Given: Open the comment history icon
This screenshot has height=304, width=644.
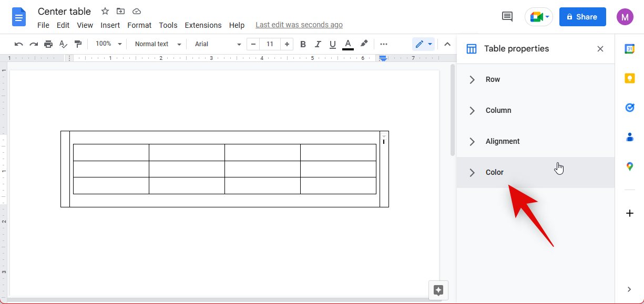Looking at the screenshot, I should [507, 17].
